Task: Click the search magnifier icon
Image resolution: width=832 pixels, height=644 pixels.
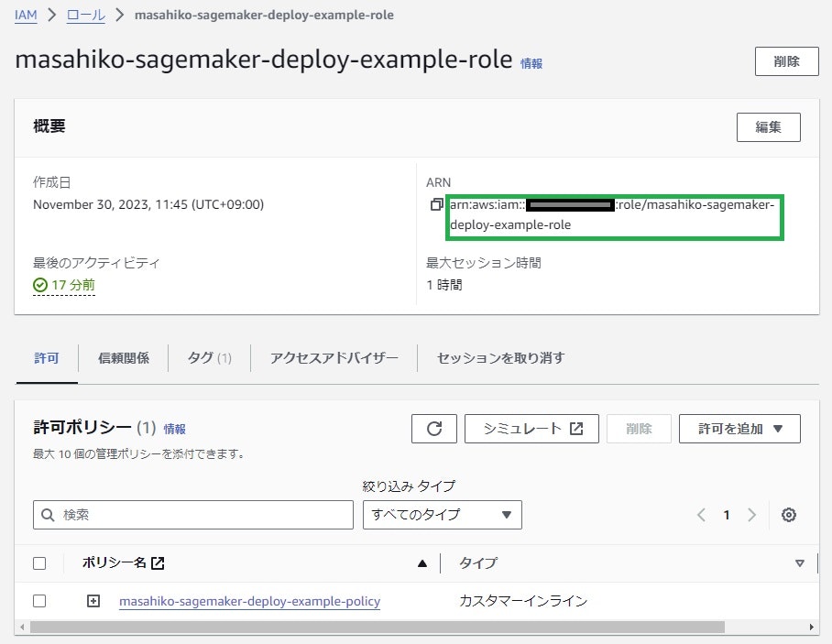Action: click(48, 515)
